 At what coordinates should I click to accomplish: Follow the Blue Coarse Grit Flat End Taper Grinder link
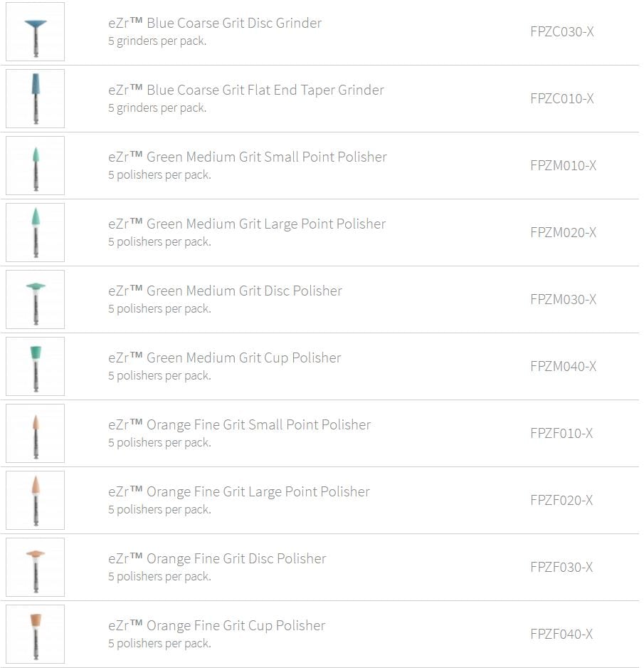246,90
